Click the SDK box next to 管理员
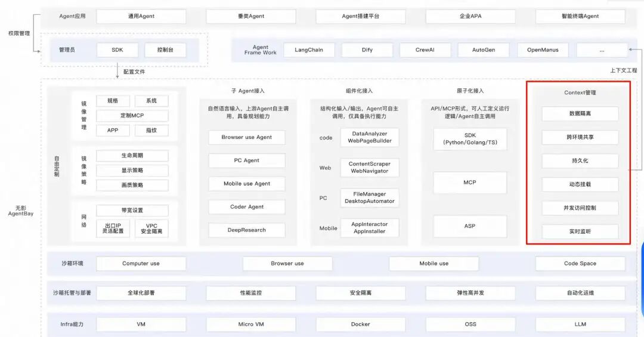Screen dimensions: 644x337 117,50
